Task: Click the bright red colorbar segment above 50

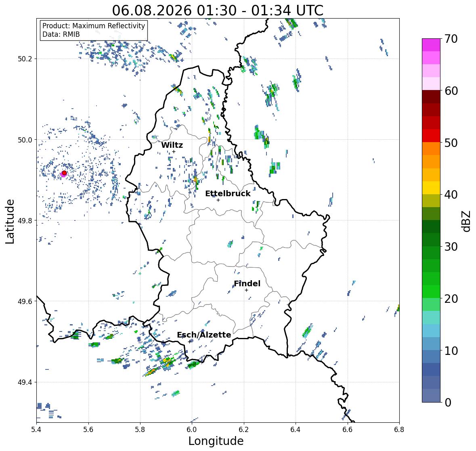Action: click(x=431, y=136)
